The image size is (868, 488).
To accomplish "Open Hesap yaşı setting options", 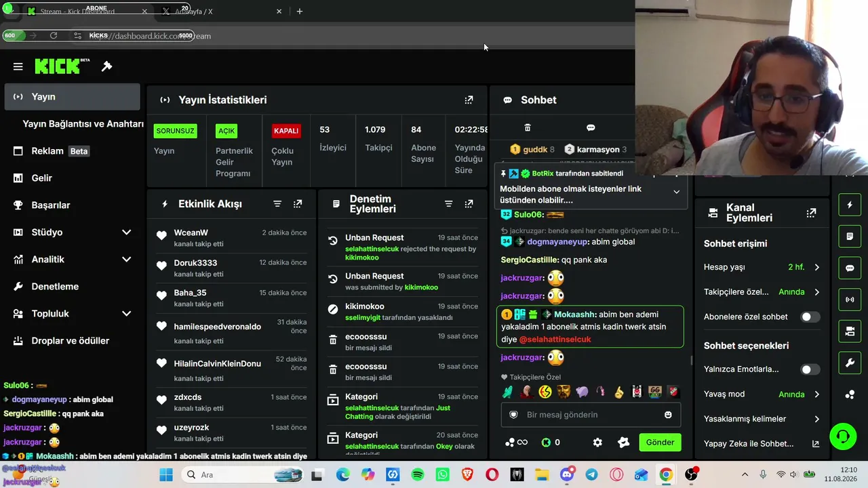I will pyautogui.click(x=762, y=267).
